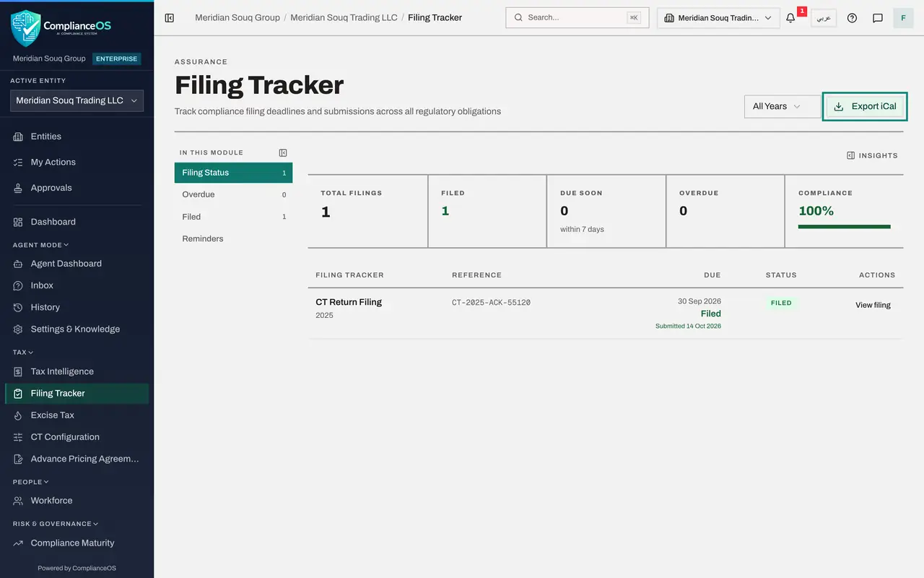Click the ENTERPRISE plan badge
The height and width of the screenshot is (578, 924).
[117, 59]
